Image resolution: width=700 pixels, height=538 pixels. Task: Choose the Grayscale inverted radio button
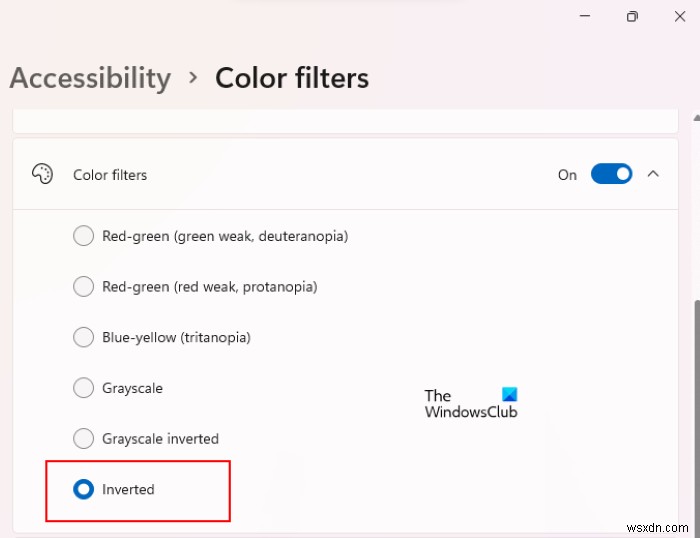[x=84, y=438]
